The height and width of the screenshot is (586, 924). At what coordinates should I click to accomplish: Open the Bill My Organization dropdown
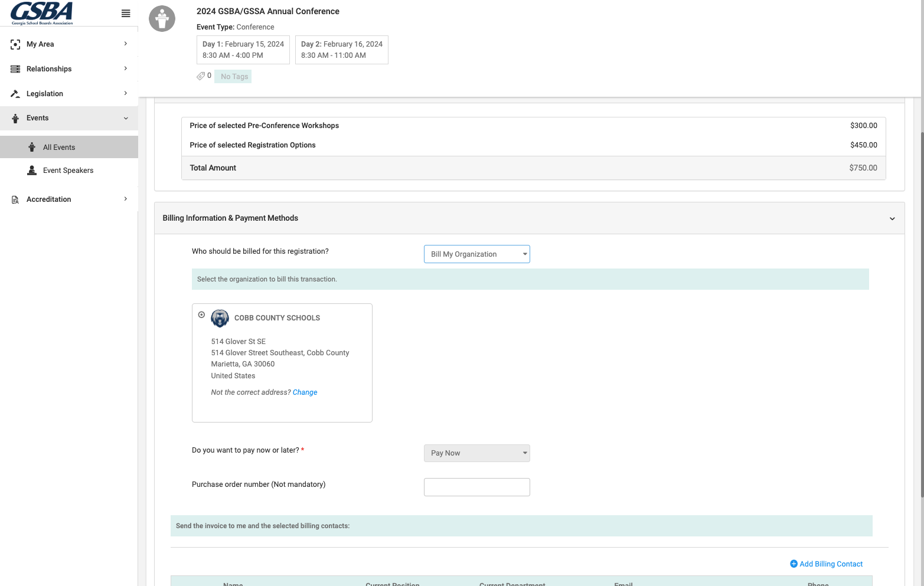[x=477, y=254]
